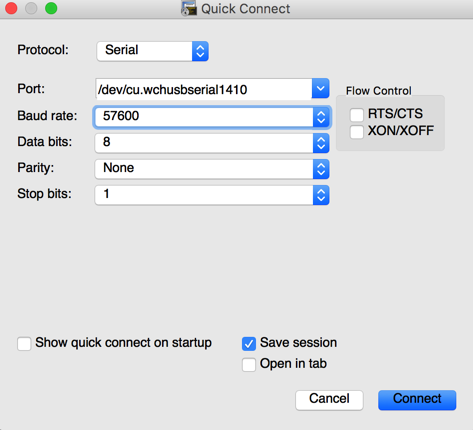The image size is (473, 430).
Task: Click the Quick Connect title bar icon
Action: point(189,8)
